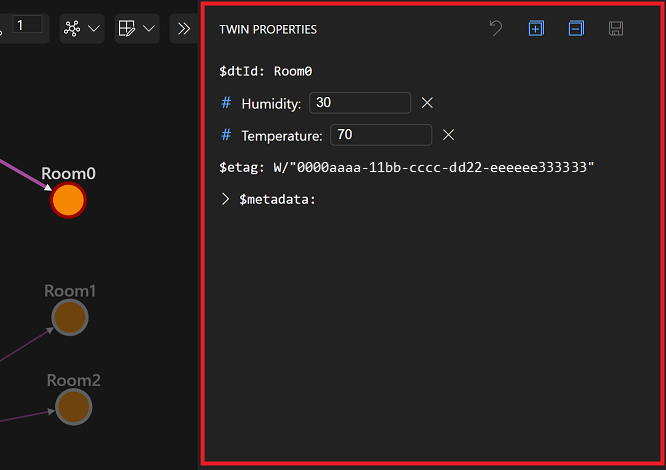Expand all twin properties icon
The image size is (666, 470).
click(536, 28)
